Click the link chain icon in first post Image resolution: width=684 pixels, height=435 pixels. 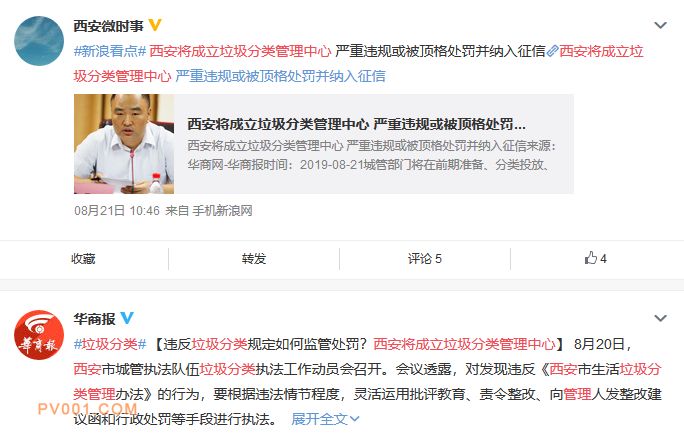coord(552,51)
